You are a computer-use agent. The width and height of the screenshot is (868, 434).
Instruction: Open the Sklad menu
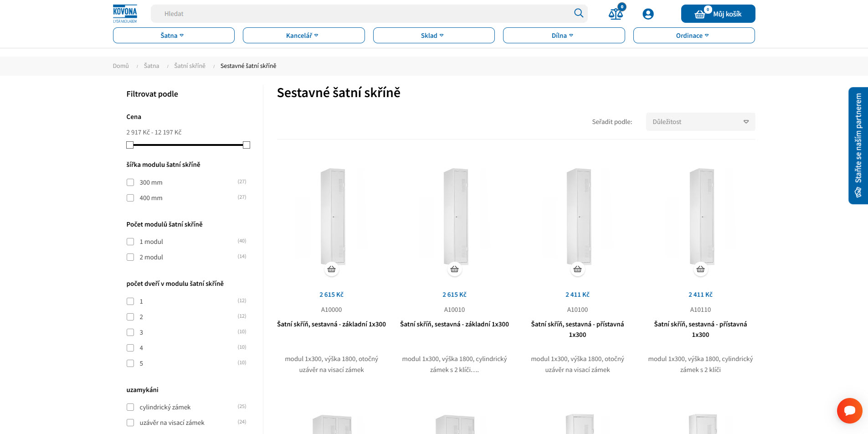433,36
